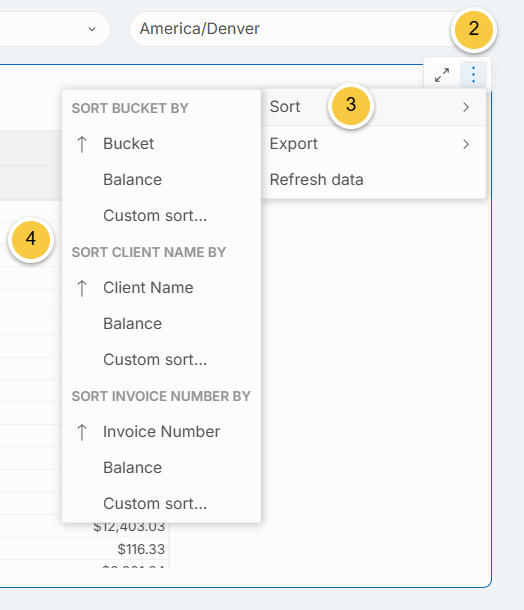The height and width of the screenshot is (610, 524).
Task: Click ascending arrow next to Bucket
Action: point(82,144)
